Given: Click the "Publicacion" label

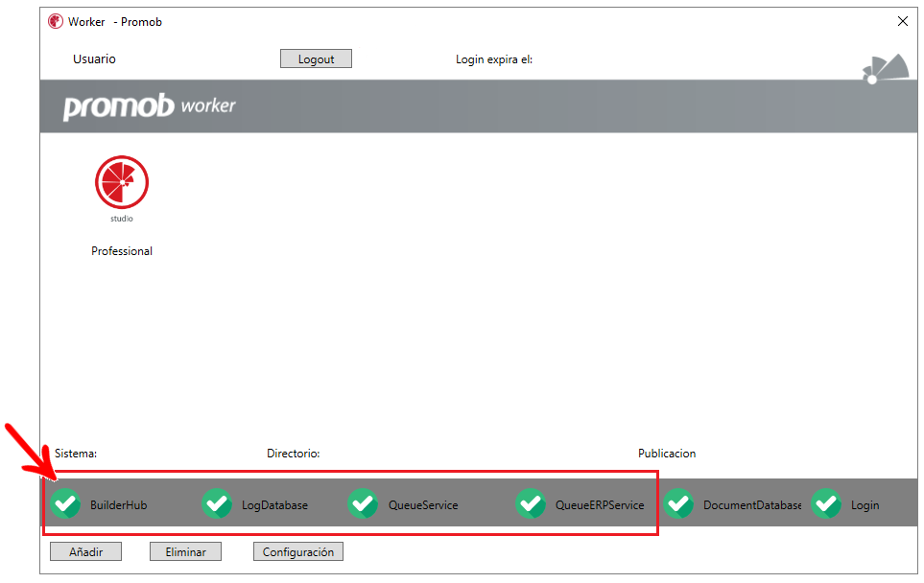Looking at the screenshot, I should point(667,454).
